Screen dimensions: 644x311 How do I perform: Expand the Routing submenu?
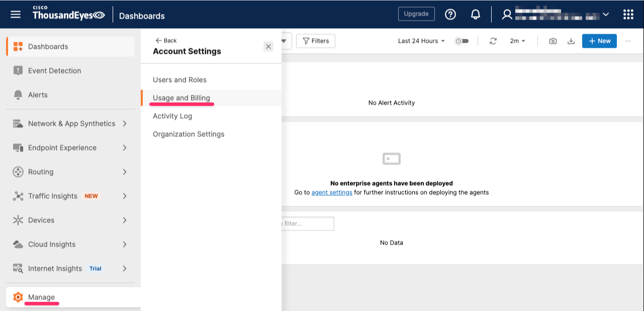click(x=125, y=172)
